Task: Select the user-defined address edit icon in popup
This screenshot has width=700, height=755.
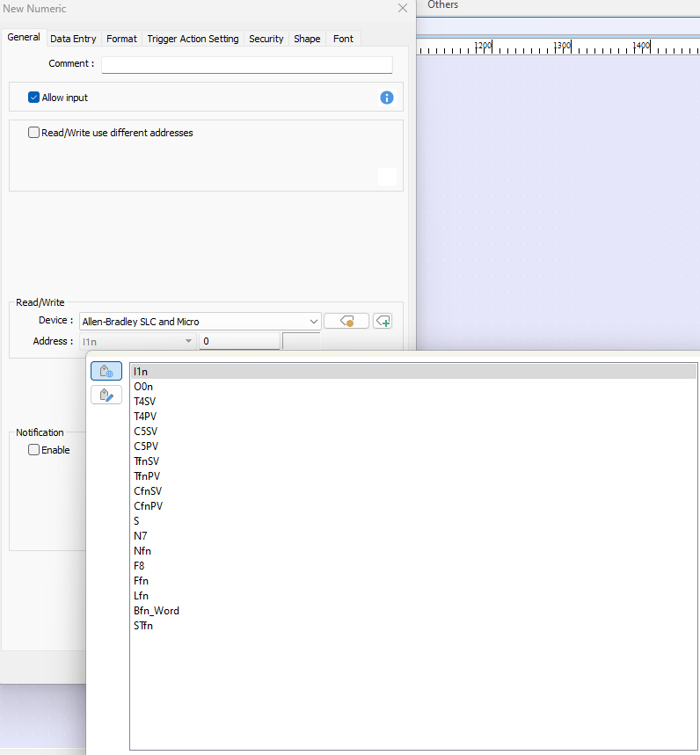Action: pyautogui.click(x=106, y=396)
